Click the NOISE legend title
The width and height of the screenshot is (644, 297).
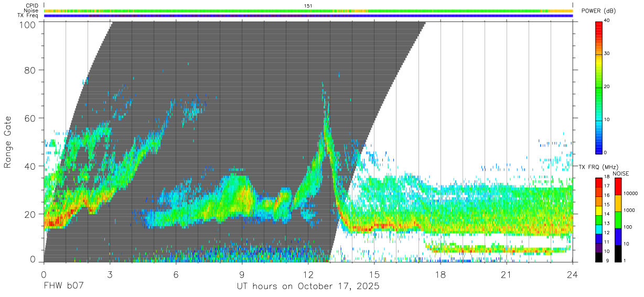click(x=620, y=173)
